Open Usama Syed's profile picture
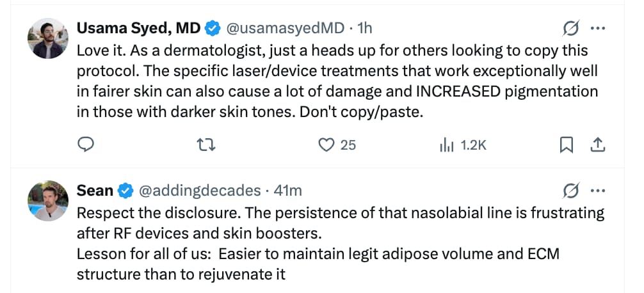644x293 pixels. click(48, 38)
